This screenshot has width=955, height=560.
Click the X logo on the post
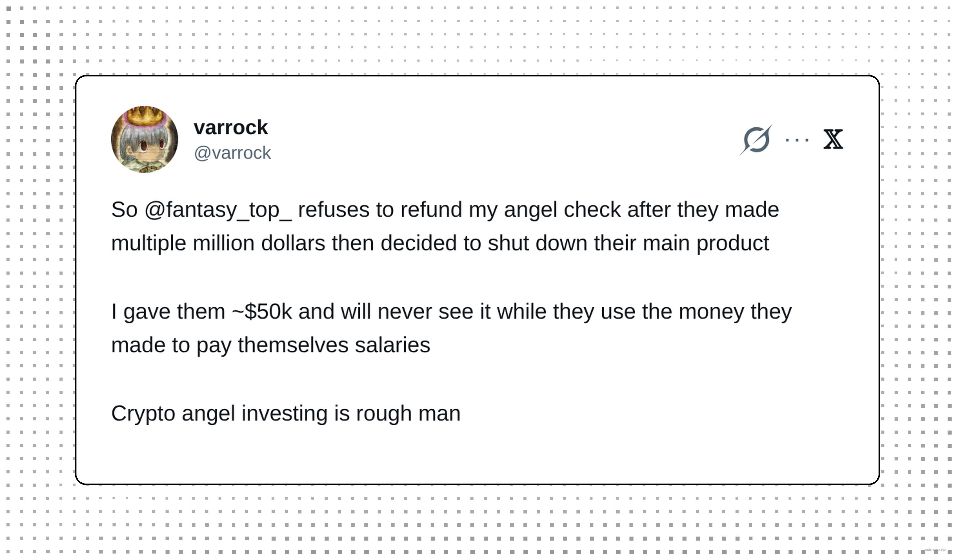coord(833,139)
